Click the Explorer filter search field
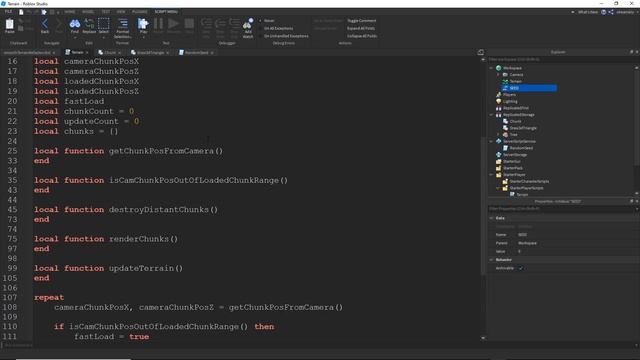 (562, 60)
